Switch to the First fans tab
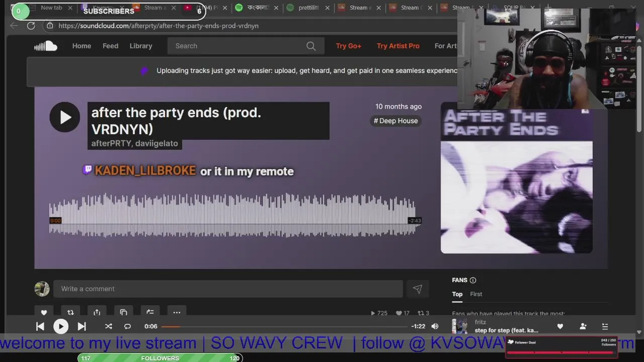Image resolution: width=644 pixels, height=362 pixels. click(x=476, y=294)
